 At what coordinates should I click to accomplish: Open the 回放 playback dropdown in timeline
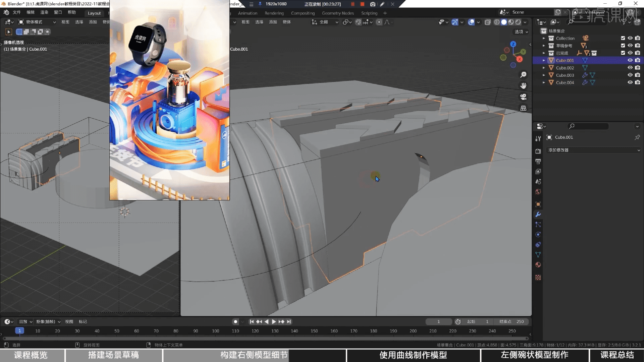(25, 322)
